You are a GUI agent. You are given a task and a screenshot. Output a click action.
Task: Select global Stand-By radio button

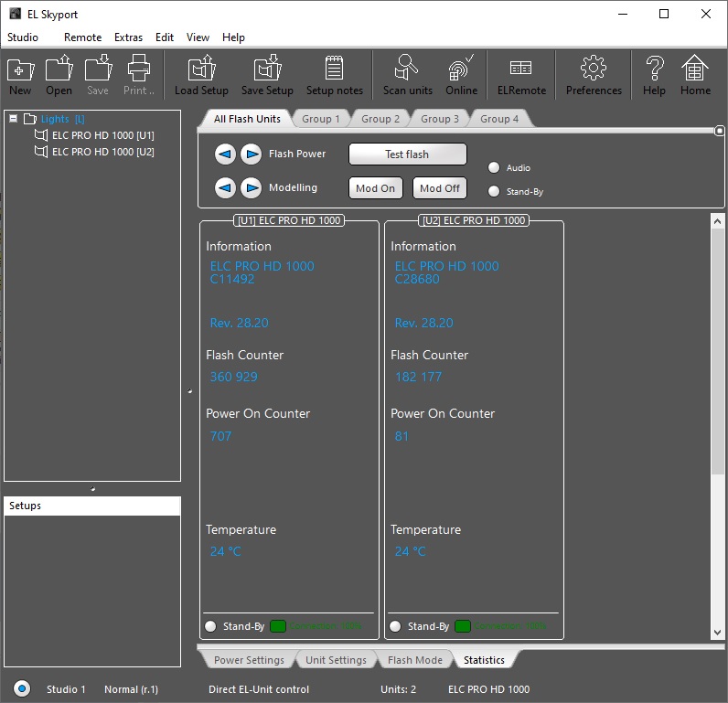click(495, 191)
